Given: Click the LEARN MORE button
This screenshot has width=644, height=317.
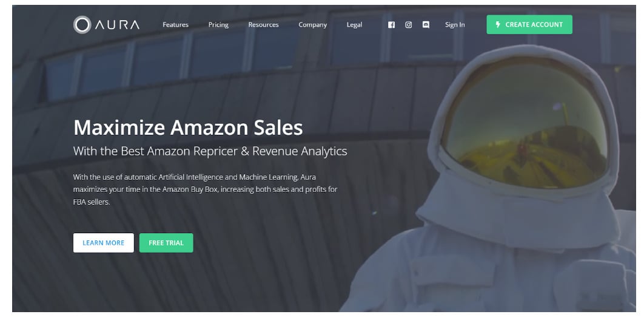Looking at the screenshot, I should click(x=104, y=243).
